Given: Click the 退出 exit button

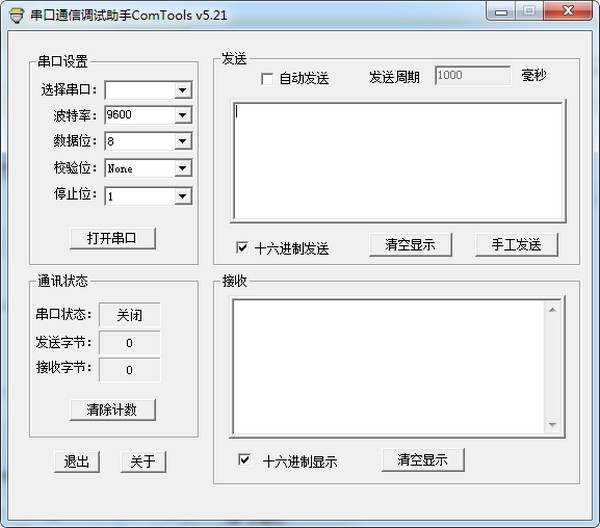Looking at the screenshot, I should tap(77, 462).
